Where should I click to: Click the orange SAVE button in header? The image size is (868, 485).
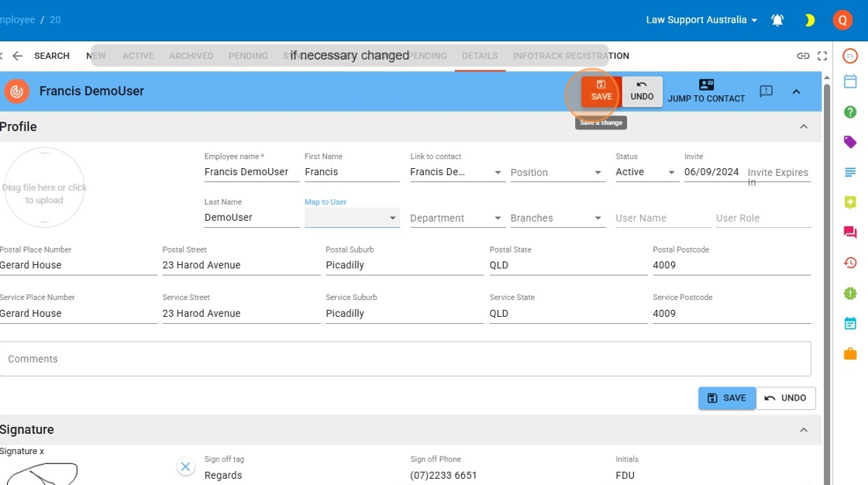pyautogui.click(x=601, y=91)
